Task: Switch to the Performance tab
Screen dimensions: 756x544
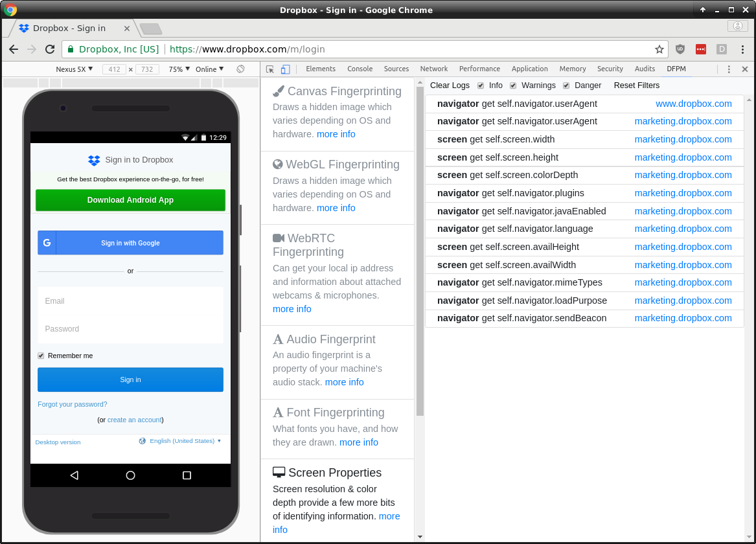Action: pos(480,69)
